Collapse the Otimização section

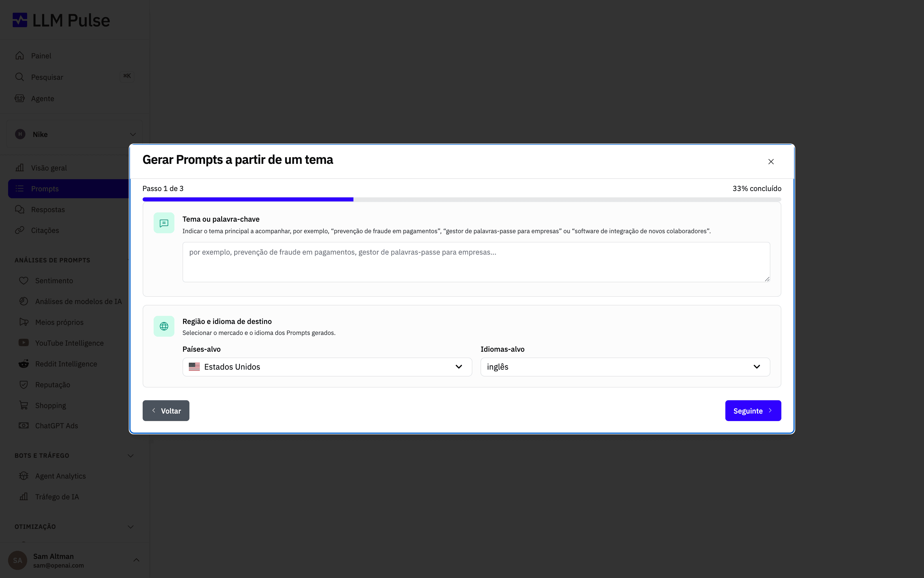tap(131, 527)
